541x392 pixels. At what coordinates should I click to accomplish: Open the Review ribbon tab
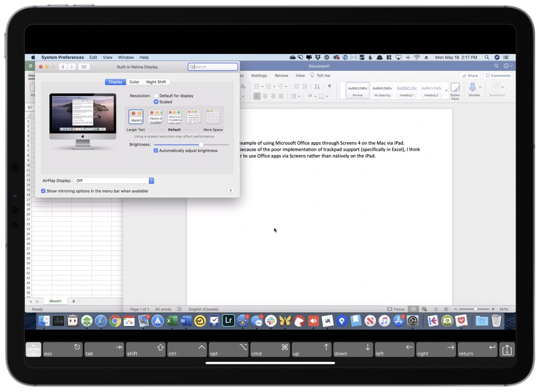[x=281, y=76]
